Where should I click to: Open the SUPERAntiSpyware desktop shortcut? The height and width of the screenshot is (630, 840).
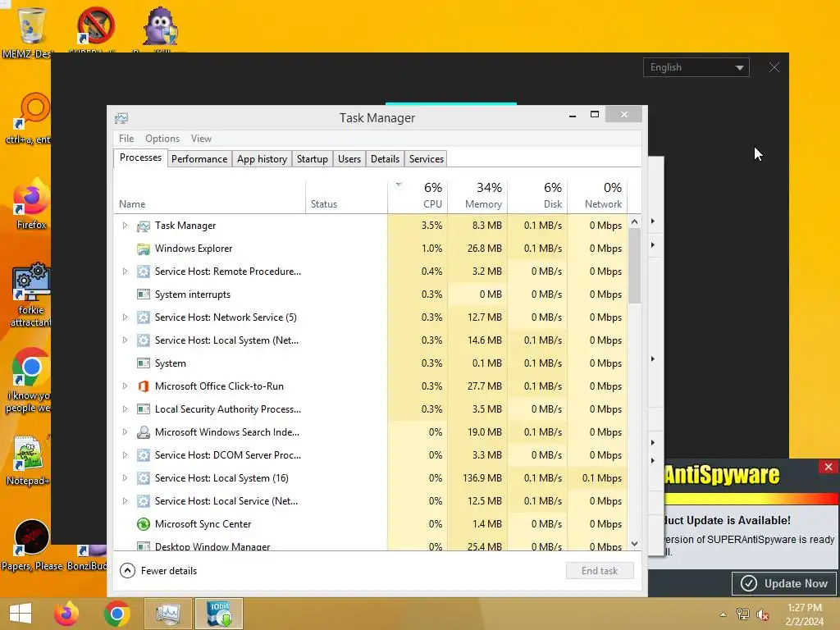tap(95, 25)
